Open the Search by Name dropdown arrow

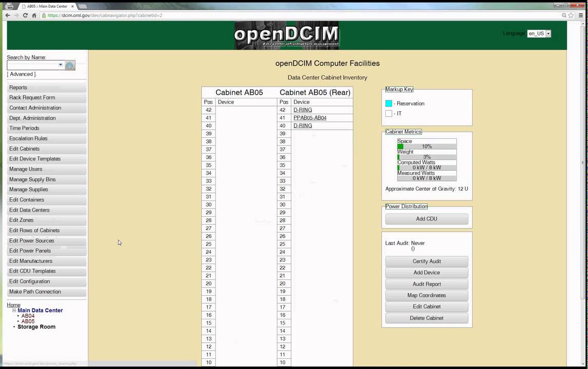61,65
